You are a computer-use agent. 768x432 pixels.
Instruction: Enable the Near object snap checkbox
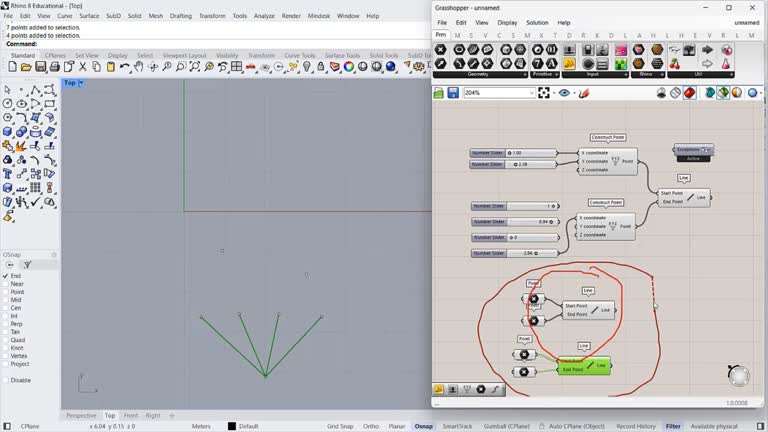coord(7,284)
